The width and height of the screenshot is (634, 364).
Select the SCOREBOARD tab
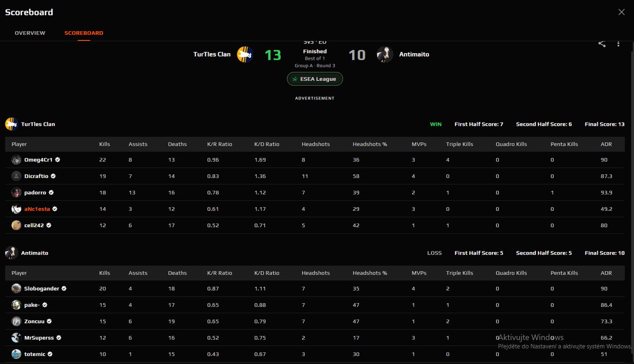(83, 33)
